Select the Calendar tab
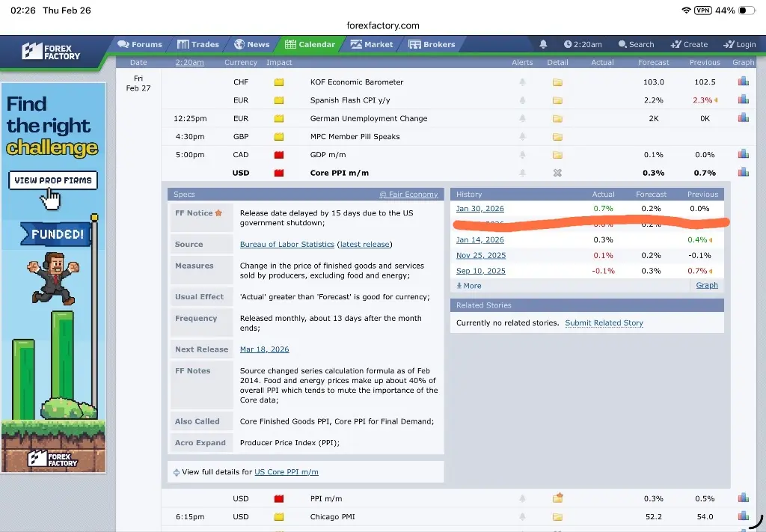 click(x=310, y=44)
